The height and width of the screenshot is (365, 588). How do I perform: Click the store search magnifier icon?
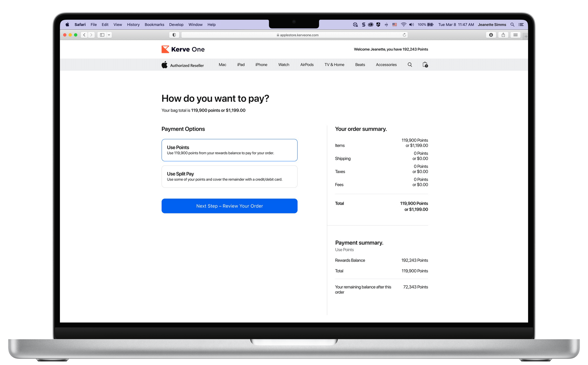click(x=410, y=65)
